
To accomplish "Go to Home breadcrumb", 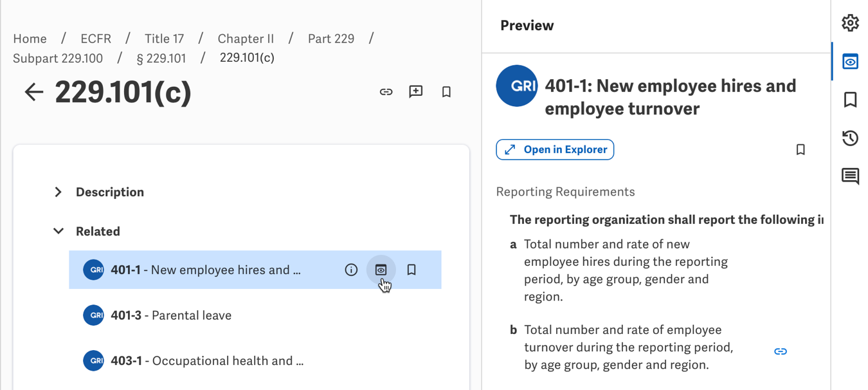I will pyautogui.click(x=30, y=39).
